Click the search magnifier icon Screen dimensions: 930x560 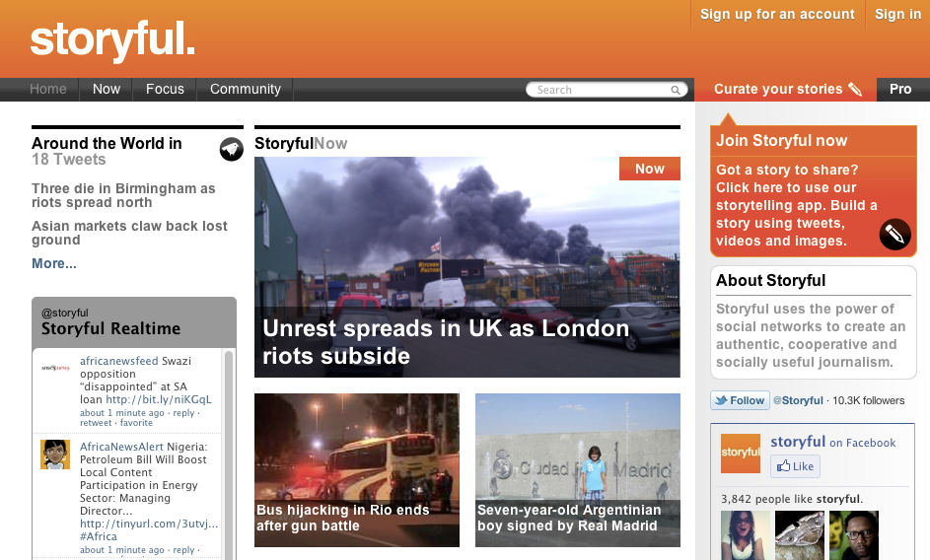676,90
